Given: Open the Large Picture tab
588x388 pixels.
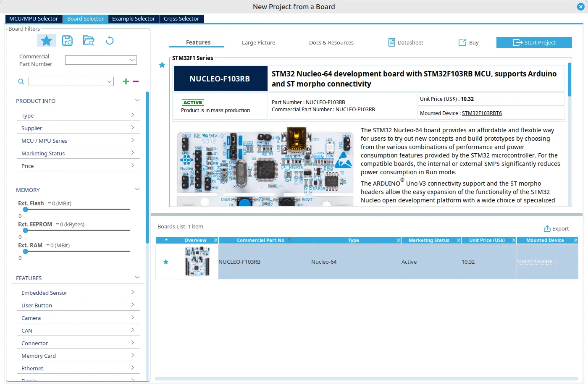Looking at the screenshot, I should coord(258,42).
